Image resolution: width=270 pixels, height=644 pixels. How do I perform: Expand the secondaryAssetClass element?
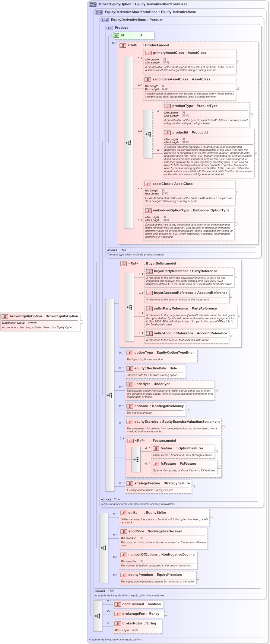[237, 88]
